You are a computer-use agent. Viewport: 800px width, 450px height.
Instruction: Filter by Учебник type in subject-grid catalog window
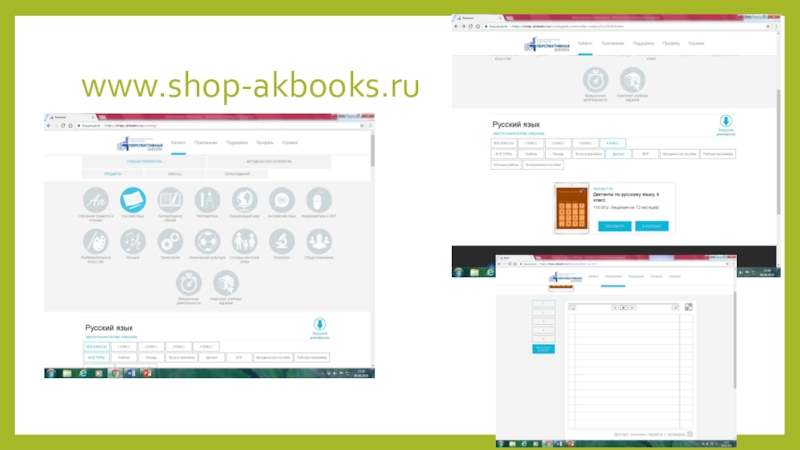pyautogui.click(x=124, y=358)
